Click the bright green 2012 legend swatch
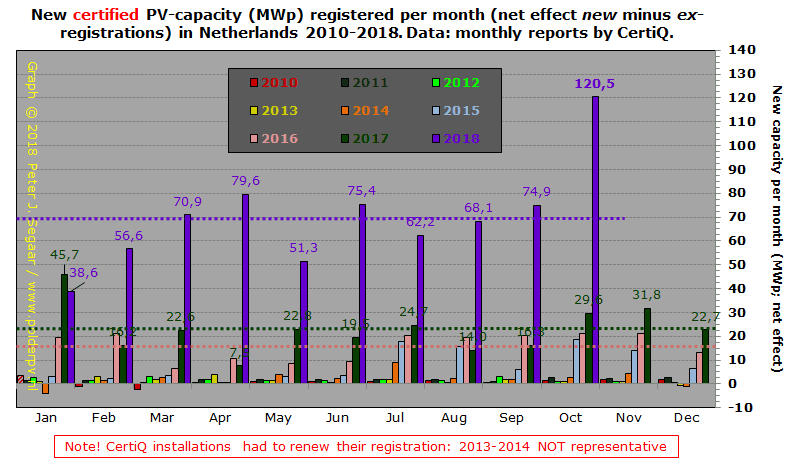Viewport: 791px width, 465px height. (x=434, y=83)
